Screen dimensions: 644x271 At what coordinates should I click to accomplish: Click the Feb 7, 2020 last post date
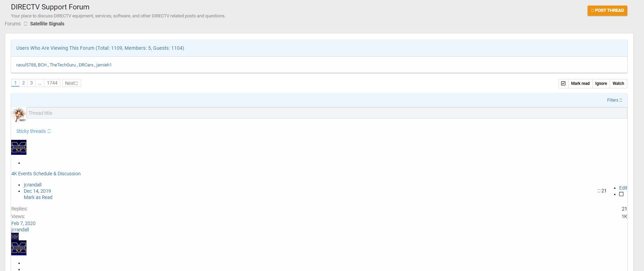[23, 223]
